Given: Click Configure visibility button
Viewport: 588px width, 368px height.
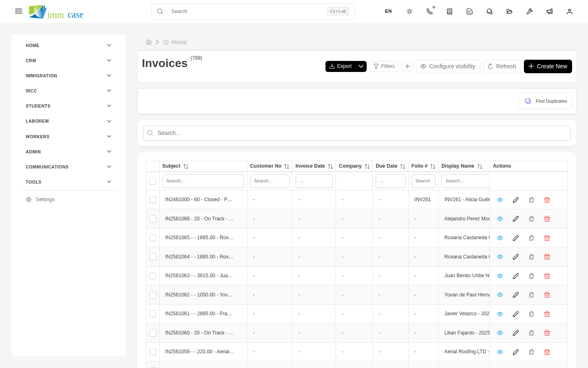Looking at the screenshot, I should click(448, 66).
